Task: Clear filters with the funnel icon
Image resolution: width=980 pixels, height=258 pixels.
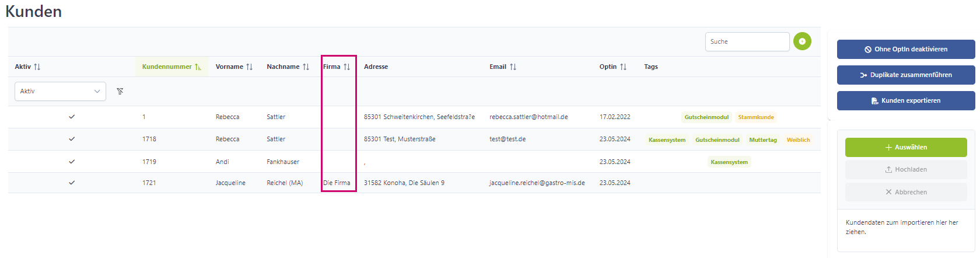Action: click(120, 91)
